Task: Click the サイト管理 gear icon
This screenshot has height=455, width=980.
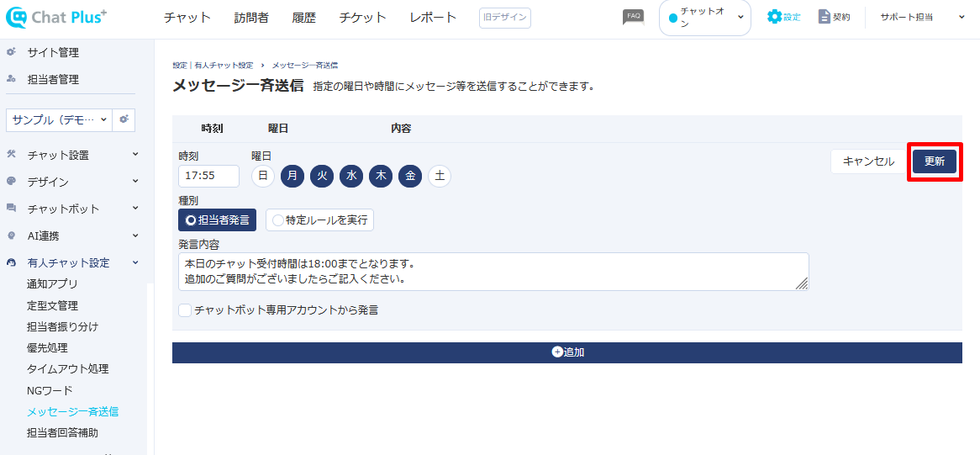Action: click(11, 52)
